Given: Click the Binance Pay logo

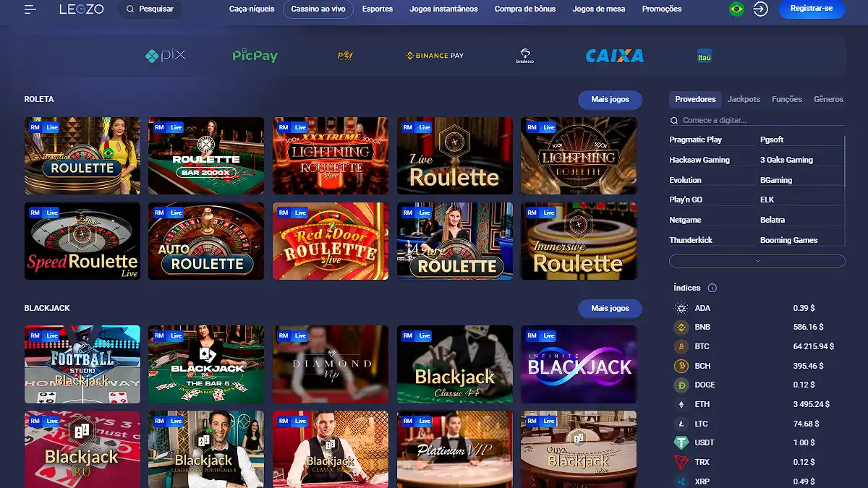Looking at the screenshot, I should click(435, 56).
